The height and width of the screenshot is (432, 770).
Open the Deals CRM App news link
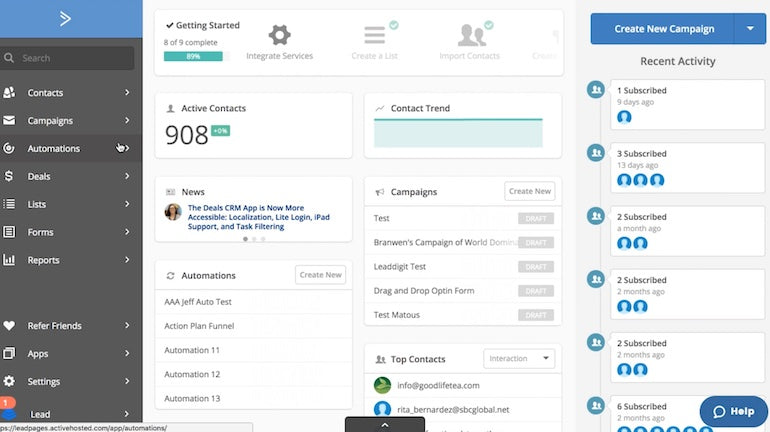(x=259, y=217)
